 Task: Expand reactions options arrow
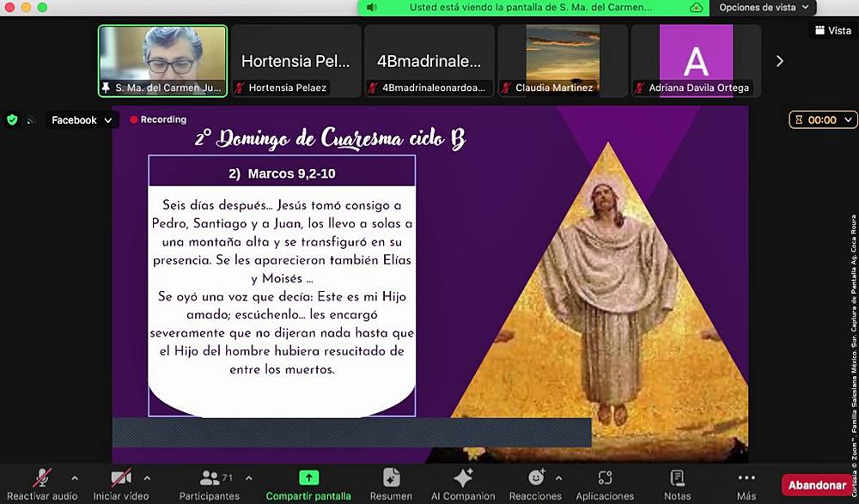click(x=558, y=478)
